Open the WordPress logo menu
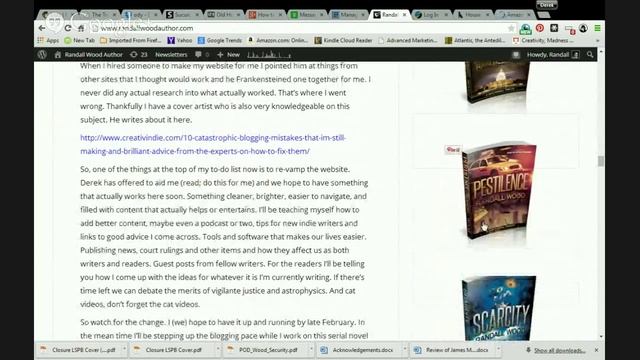This screenshot has width=640, height=360. tap(42, 54)
